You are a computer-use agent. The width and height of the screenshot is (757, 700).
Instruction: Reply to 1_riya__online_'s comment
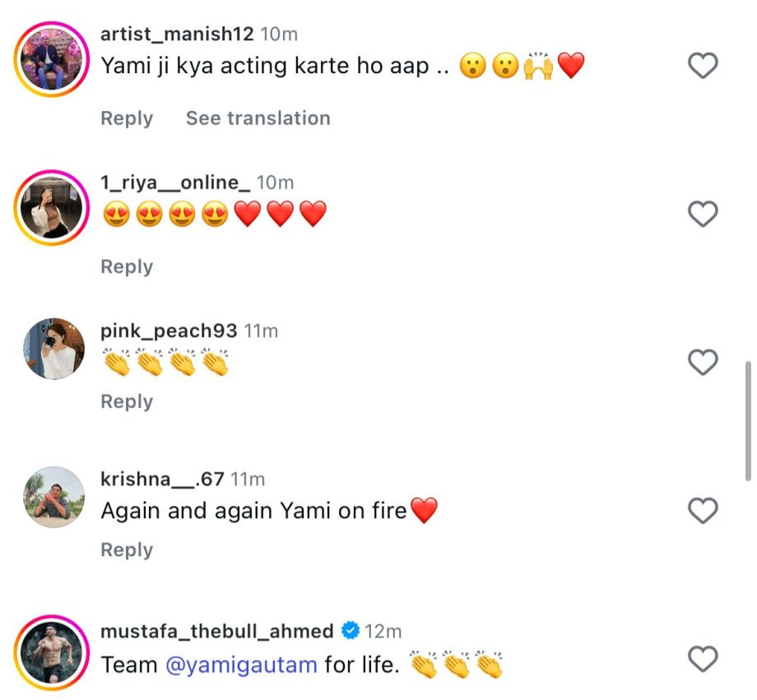tap(127, 267)
